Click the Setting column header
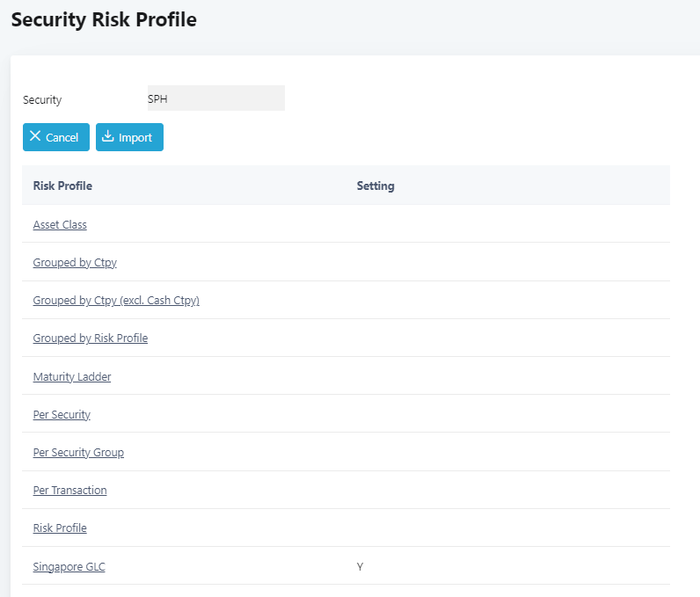 coord(376,186)
